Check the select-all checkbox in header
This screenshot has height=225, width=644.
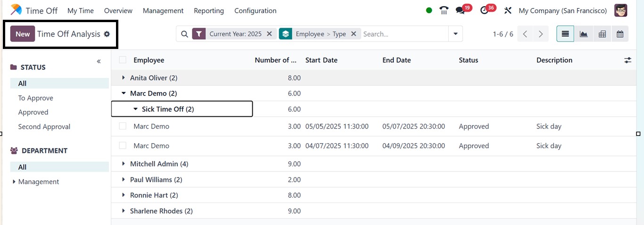[123, 60]
